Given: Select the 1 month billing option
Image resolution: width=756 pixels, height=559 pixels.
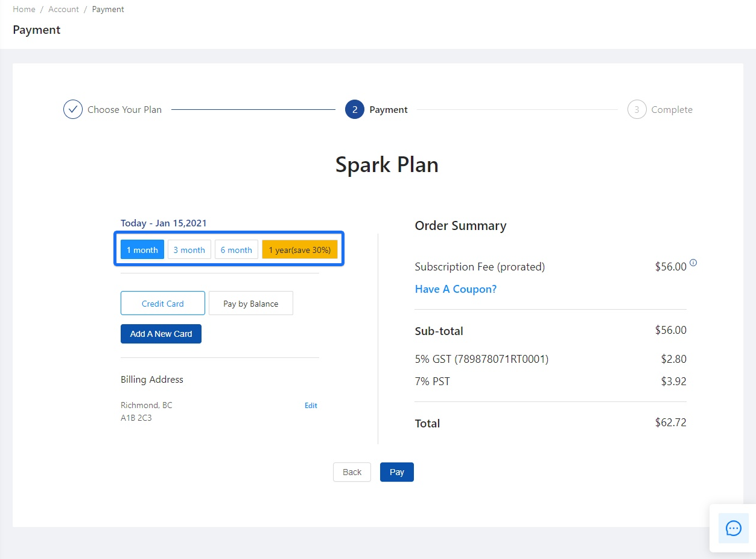Looking at the screenshot, I should click(x=142, y=249).
